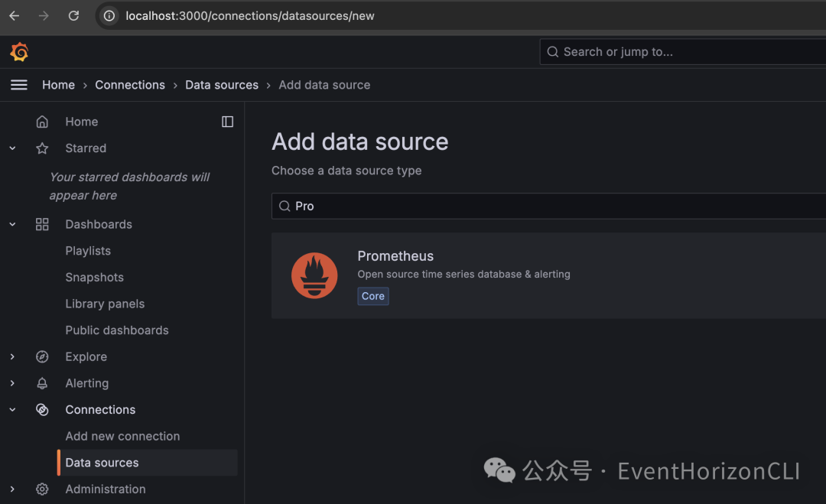Collapse the Starred section chevron

click(x=12, y=148)
